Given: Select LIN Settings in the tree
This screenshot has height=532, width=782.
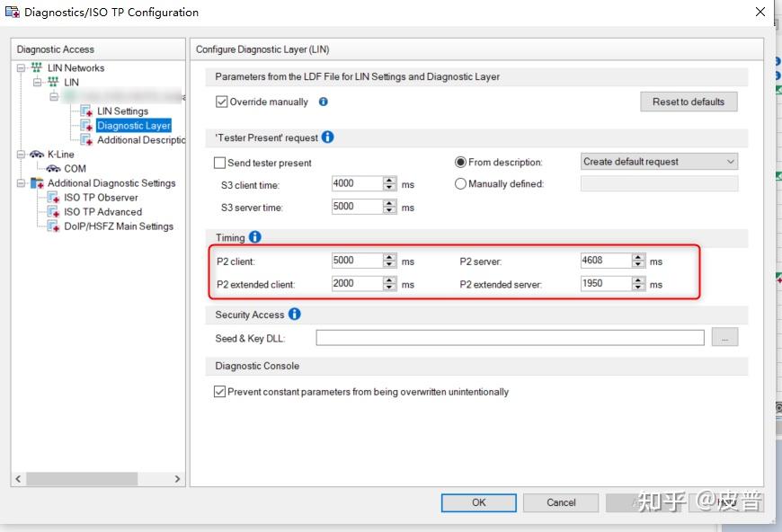Looking at the screenshot, I should [x=122, y=111].
